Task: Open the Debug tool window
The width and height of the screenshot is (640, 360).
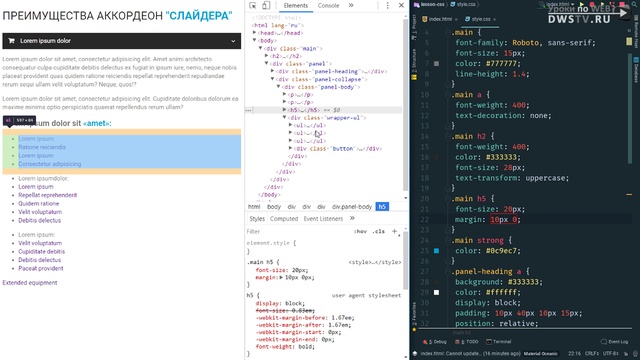Action: coord(435,342)
